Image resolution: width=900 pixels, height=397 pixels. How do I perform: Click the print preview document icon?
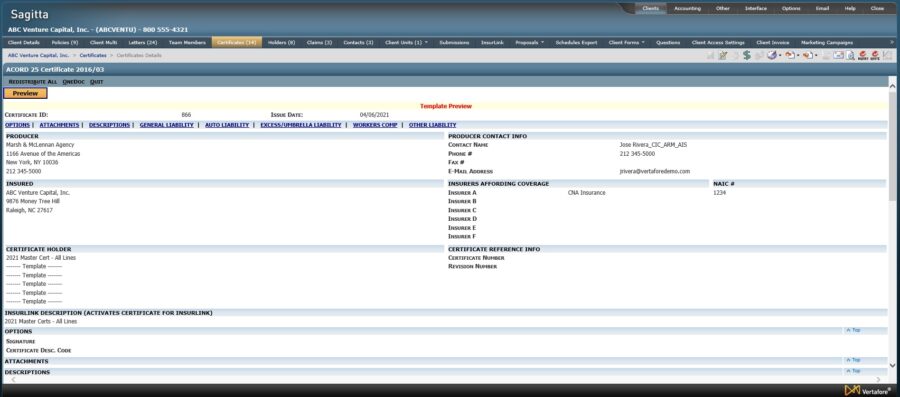850,55
